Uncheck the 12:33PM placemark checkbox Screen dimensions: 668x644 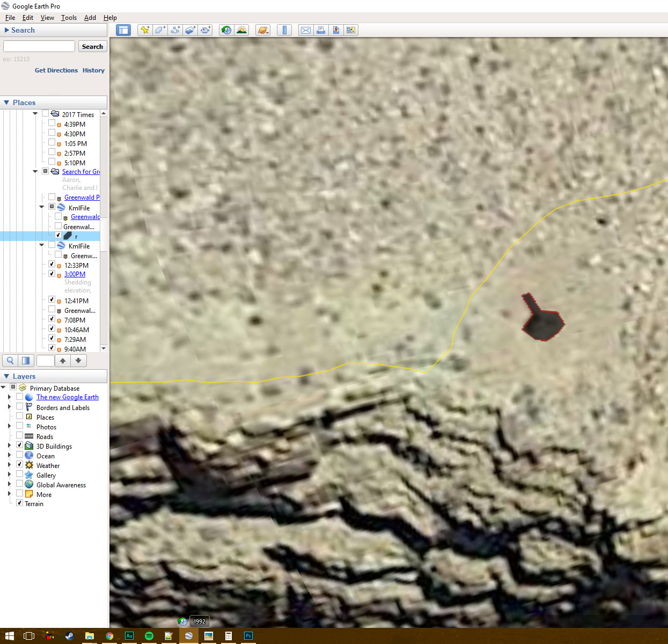(52, 265)
